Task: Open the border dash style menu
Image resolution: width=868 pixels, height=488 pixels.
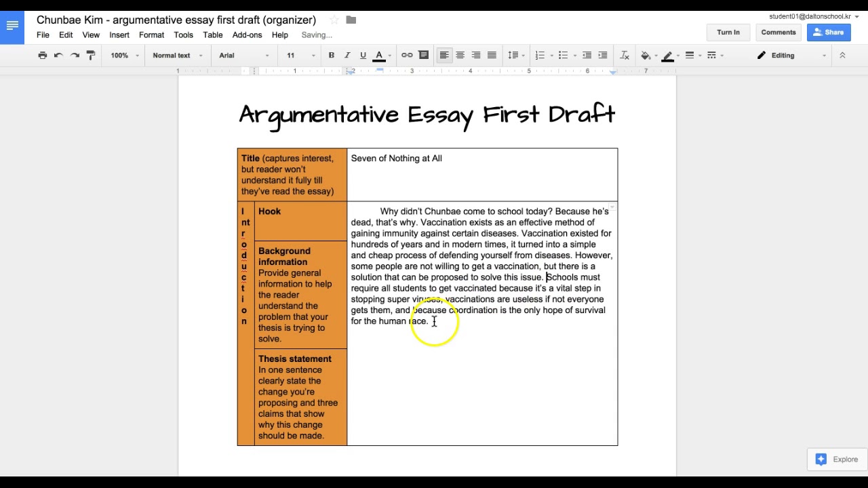Action: [x=714, y=56]
